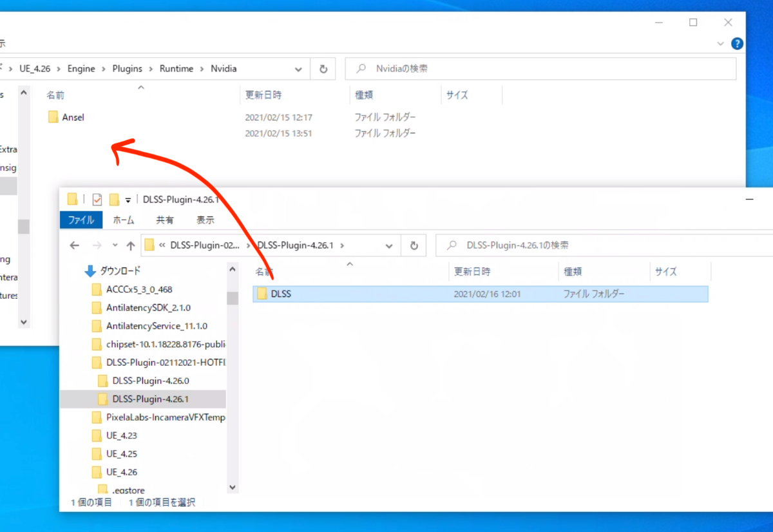773x532 pixels.
Task: Open the 共有 ribbon tab
Action: [x=165, y=220]
